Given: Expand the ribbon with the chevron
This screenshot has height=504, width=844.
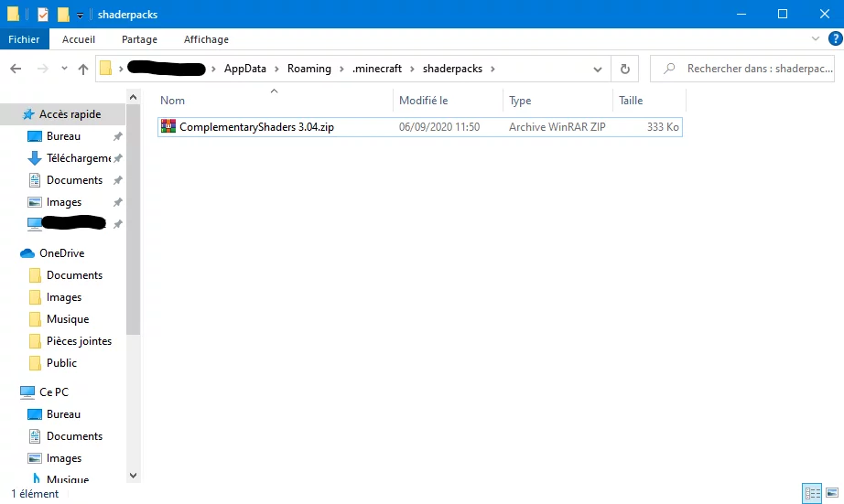Looking at the screenshot, I should coord(816,39).
